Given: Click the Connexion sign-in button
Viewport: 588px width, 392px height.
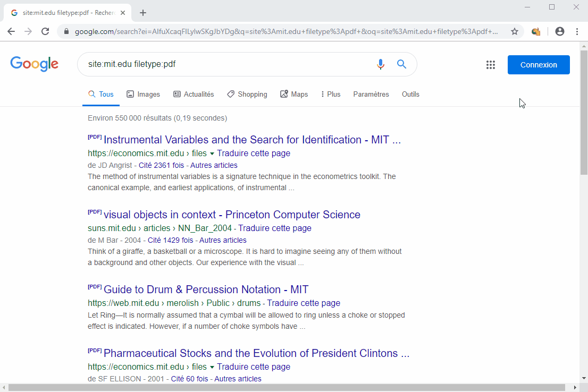Looking at the screenshot, I should [x=539, y=65].
